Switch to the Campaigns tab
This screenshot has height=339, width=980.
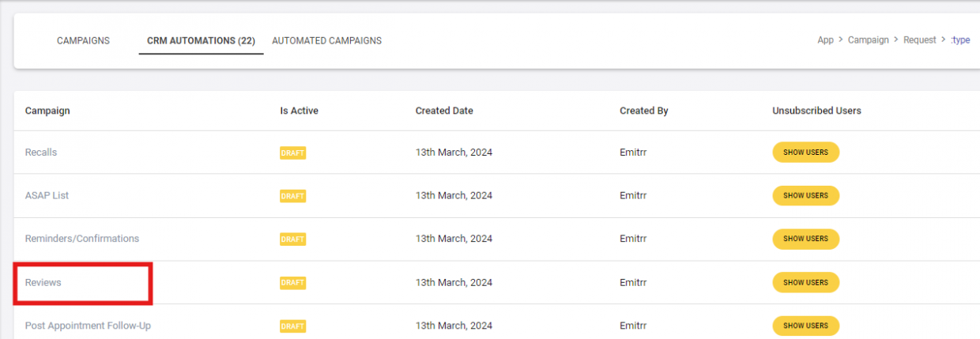pyautogui.click(x=83, y=40)
